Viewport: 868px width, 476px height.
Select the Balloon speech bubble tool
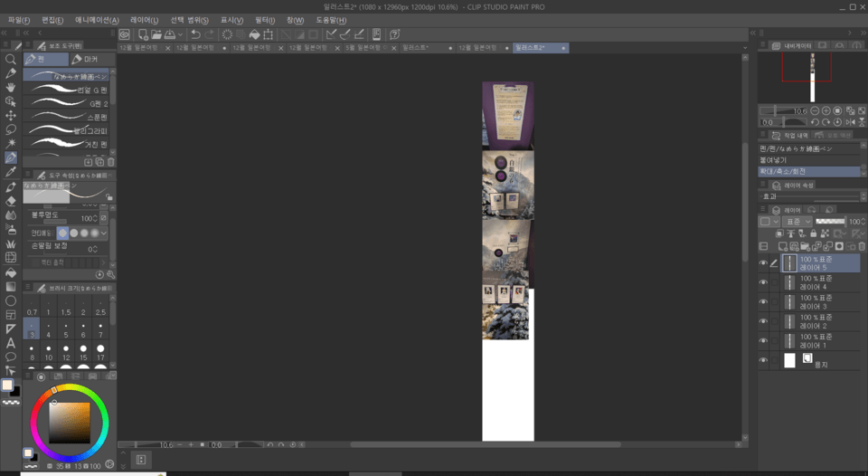(x=10, y=357)
